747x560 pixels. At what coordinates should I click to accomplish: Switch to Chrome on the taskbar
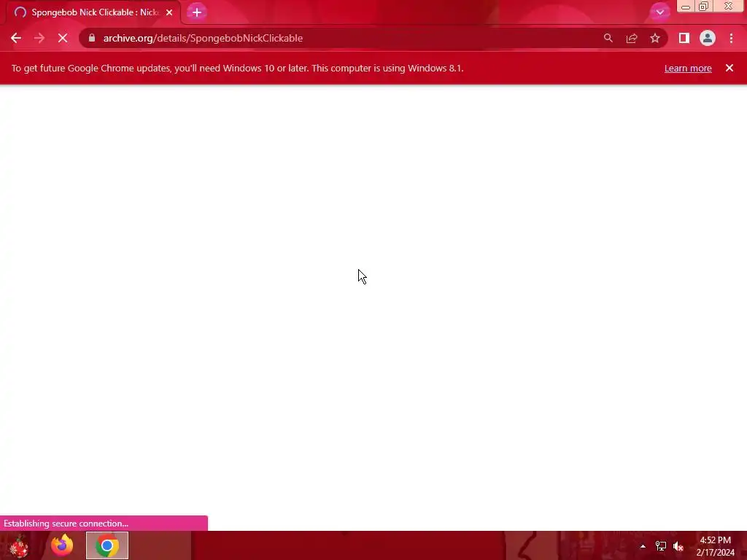[107, 545]
